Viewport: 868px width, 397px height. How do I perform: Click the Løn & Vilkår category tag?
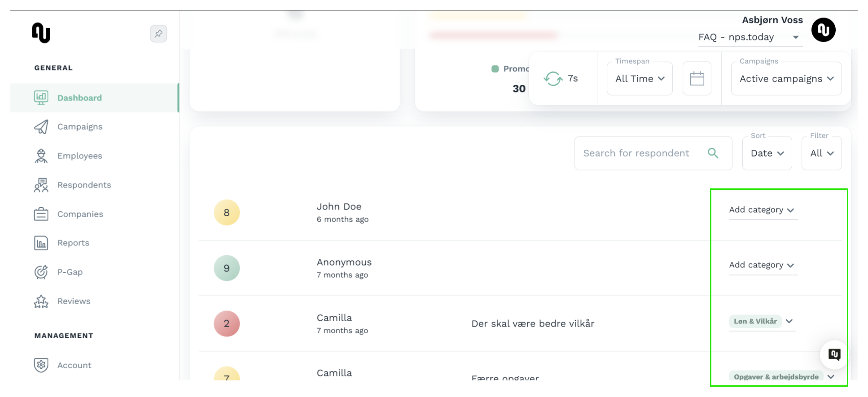(x=755, y=321)
